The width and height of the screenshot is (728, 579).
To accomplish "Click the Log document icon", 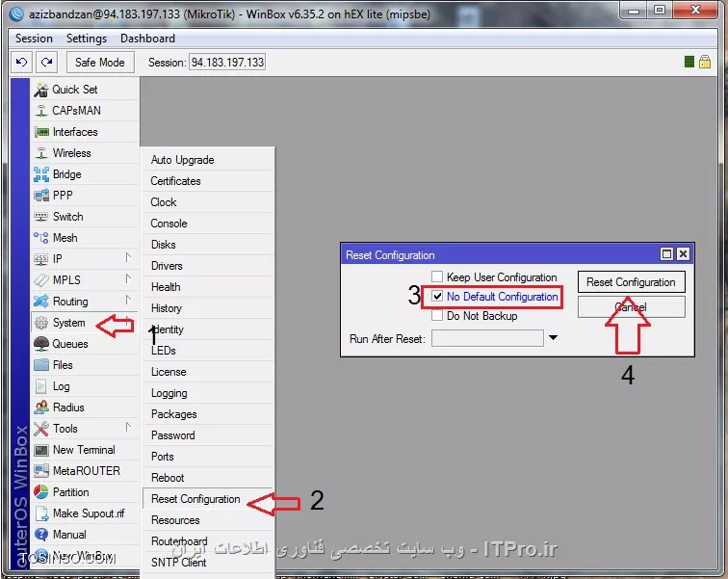I will click(40, 386).
